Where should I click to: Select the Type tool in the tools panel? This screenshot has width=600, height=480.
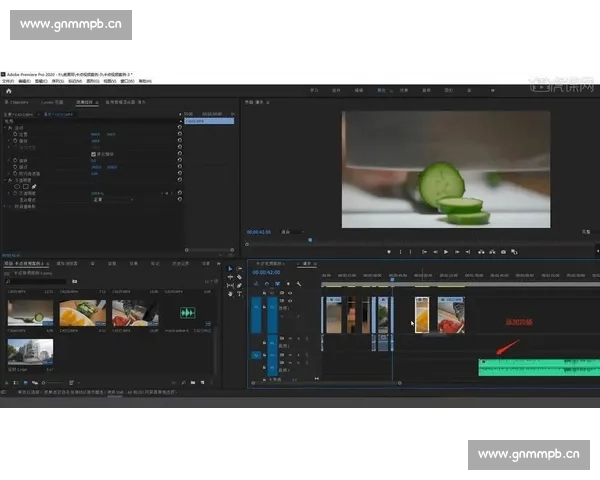240,294
